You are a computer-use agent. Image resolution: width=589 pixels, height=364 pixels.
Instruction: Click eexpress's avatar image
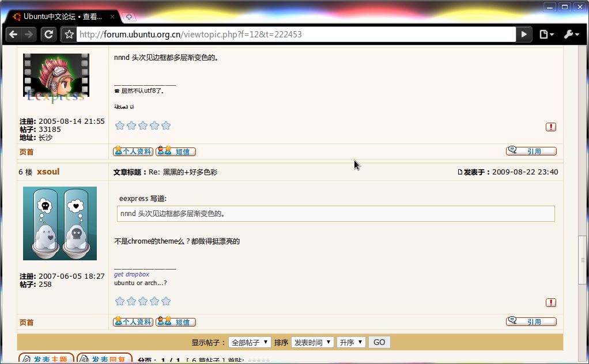click(56, 78)
